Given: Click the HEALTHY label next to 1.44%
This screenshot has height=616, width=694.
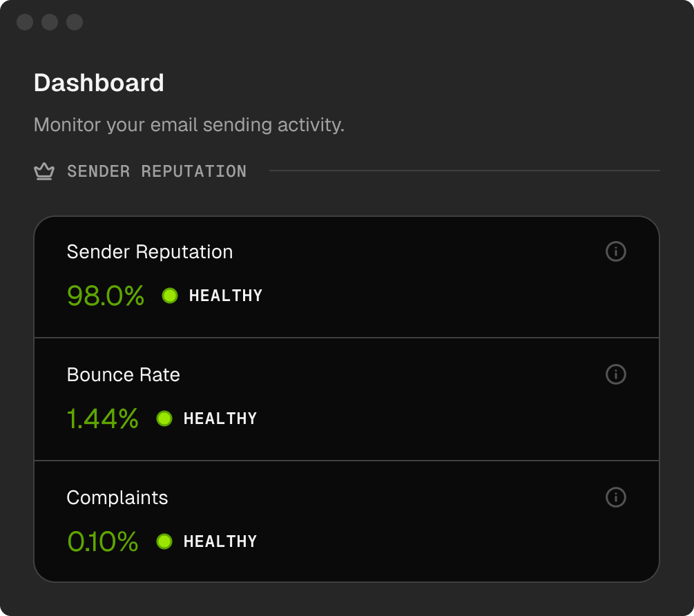Looking at the screenshot, I should 220,418.
